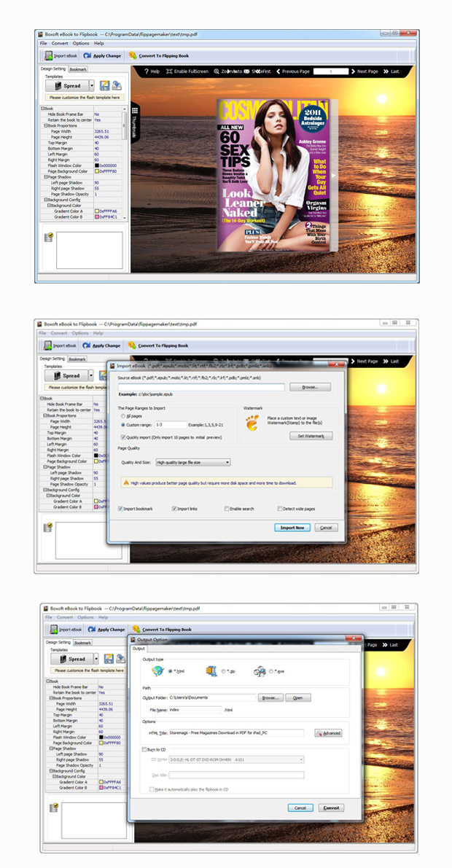Click the Help question-mark icon in flipbook toolbar
Image resolution: width=452 pixels, height=868 pixels.
pos(147,71)
